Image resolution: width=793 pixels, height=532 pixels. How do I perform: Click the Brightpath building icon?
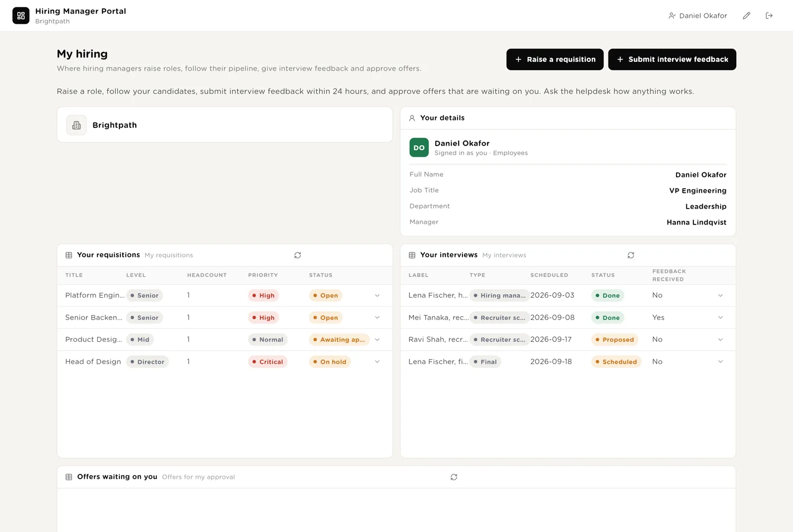click(76, 125)
